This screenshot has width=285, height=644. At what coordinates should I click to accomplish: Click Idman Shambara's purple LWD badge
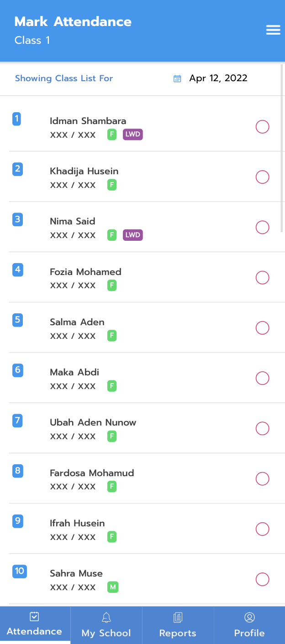(132, 135)
